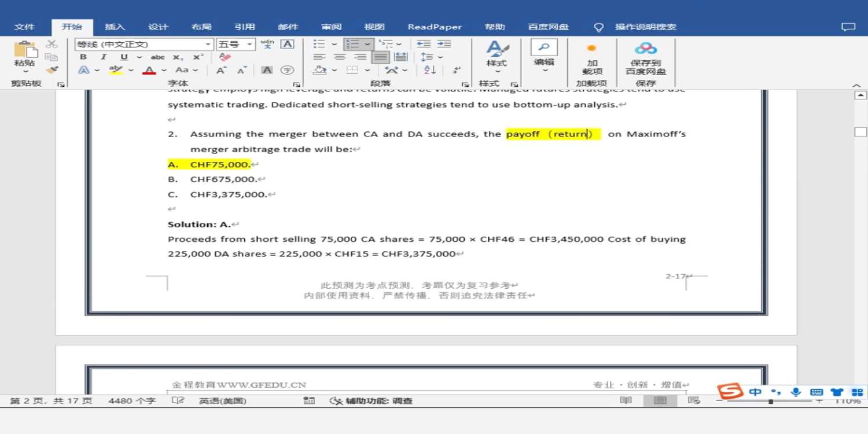The height and width of the screenshot is (434, 868).
Task: Click the Cut scissors icon
Action: (x=52, y=44)
